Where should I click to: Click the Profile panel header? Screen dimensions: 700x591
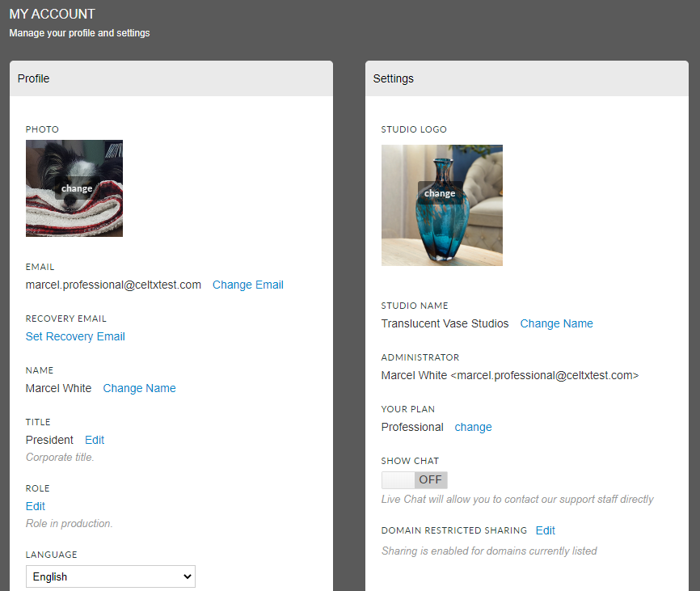171,78
